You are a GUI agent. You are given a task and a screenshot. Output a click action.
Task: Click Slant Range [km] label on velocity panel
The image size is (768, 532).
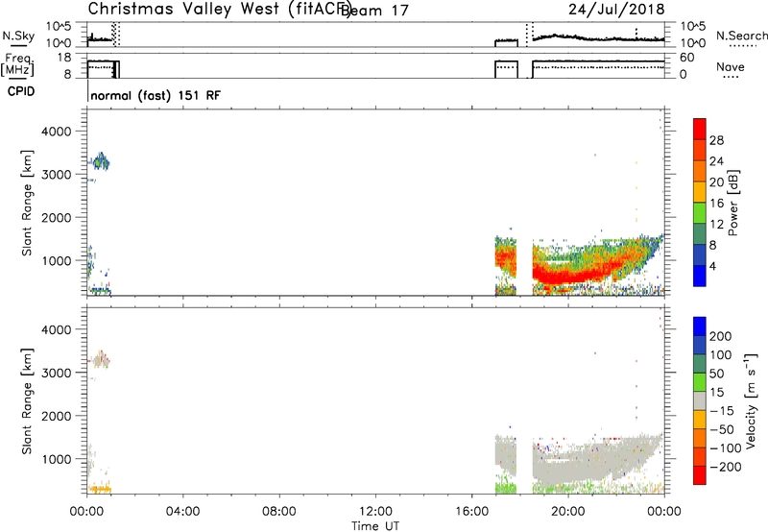(x=27, y=400)
